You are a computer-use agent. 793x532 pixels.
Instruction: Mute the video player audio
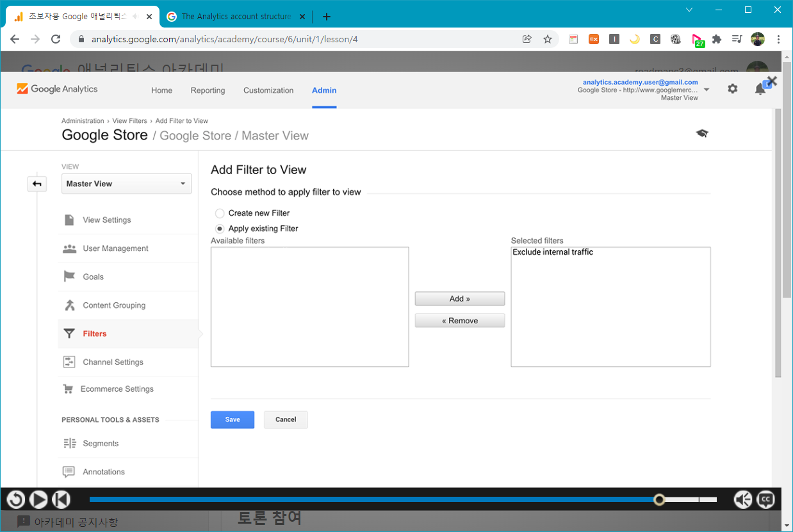tap(743, 499)
